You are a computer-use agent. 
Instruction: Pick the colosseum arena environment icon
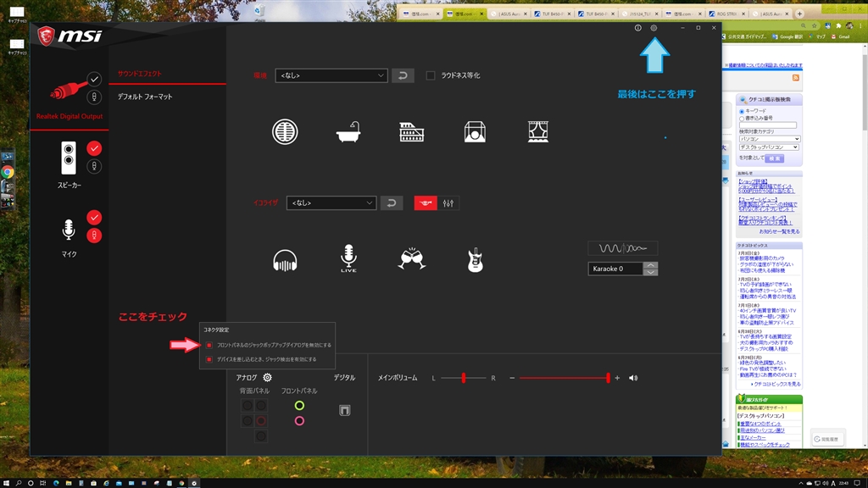coord(411,131)
